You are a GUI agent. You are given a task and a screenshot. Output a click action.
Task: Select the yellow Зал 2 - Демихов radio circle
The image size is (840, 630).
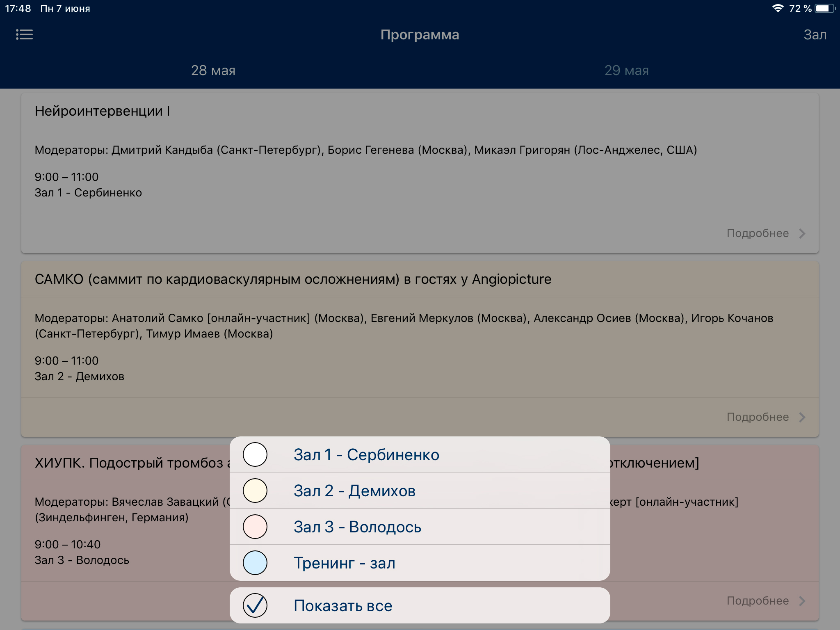255,491
